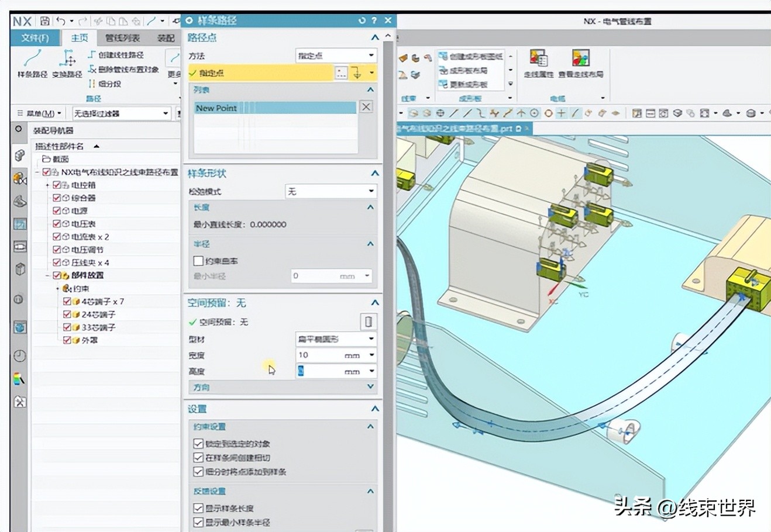Click the 空间预留 stock selection icon

(368, 322)
